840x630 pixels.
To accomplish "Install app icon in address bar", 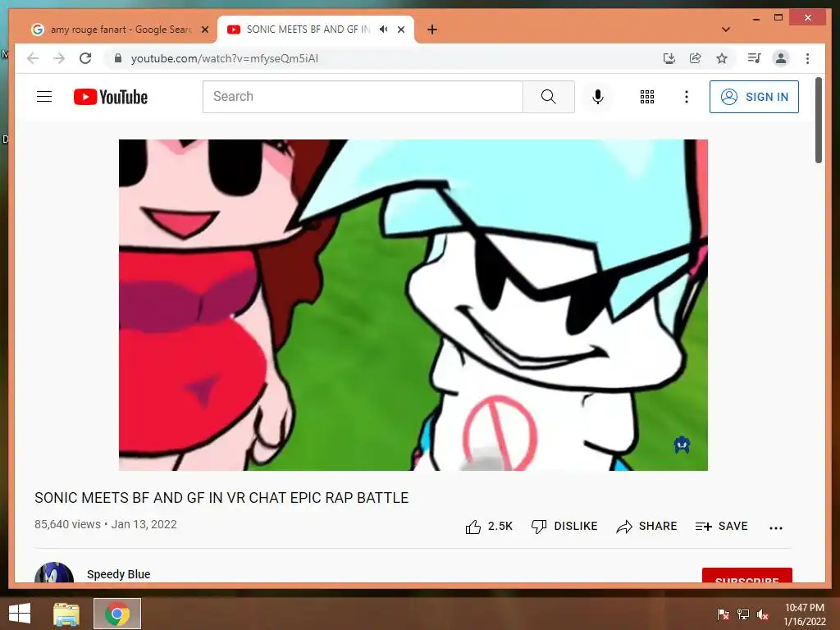I will coord(669,58).
